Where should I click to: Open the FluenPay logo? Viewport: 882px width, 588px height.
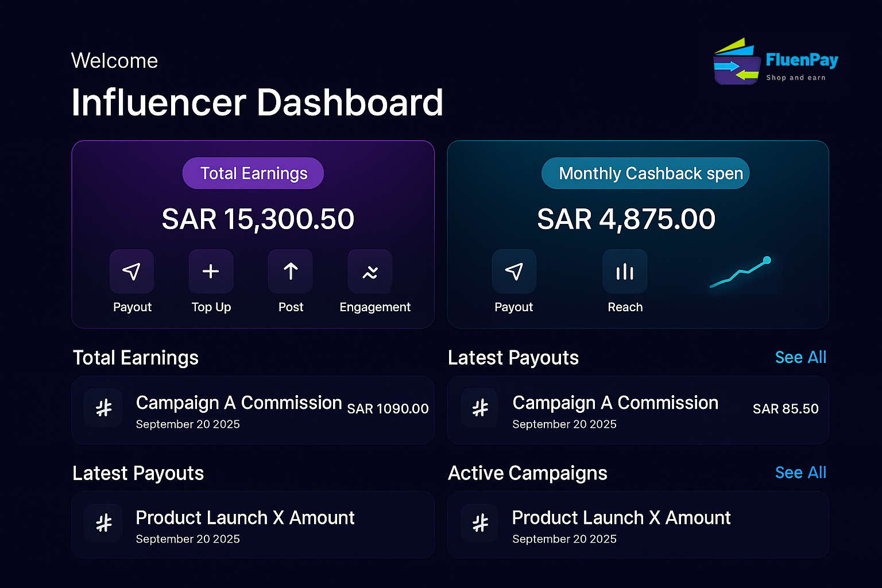pyautogui.click(x=774, y=60)
